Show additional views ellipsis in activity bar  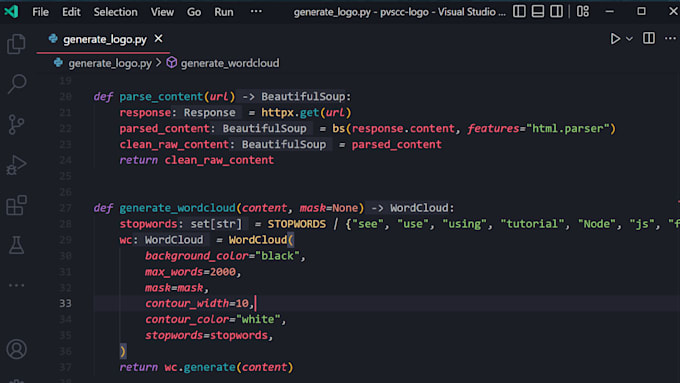[16, 285]
